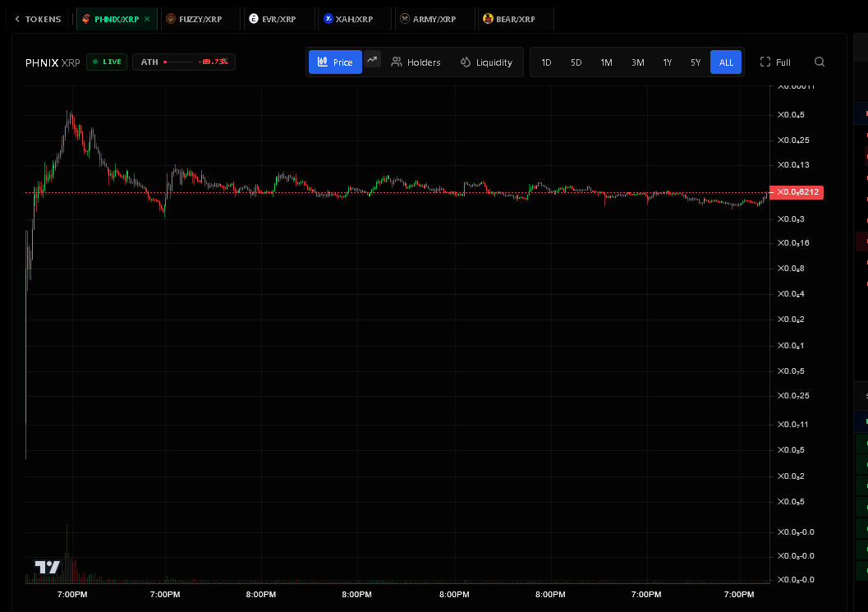Viewport: 868px width, 612px height.
Task: Set chart range to 5D
Action: [x=576, y=62]
